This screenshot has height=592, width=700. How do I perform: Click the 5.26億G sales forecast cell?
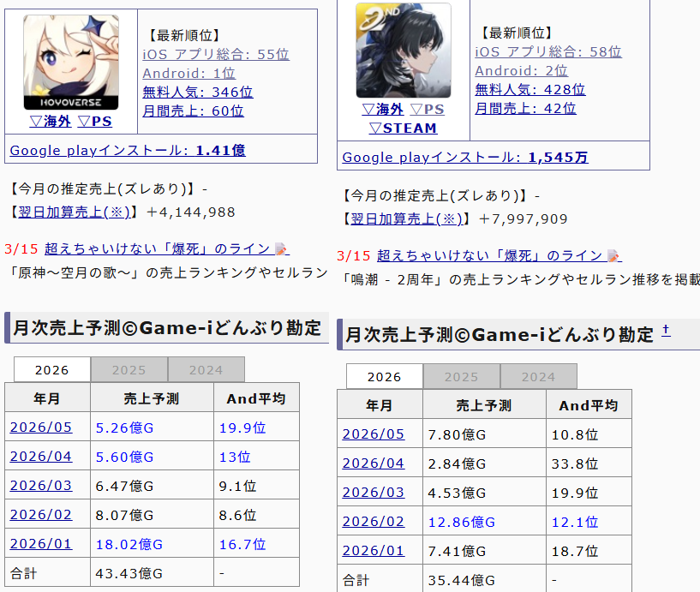click(152, 427)
